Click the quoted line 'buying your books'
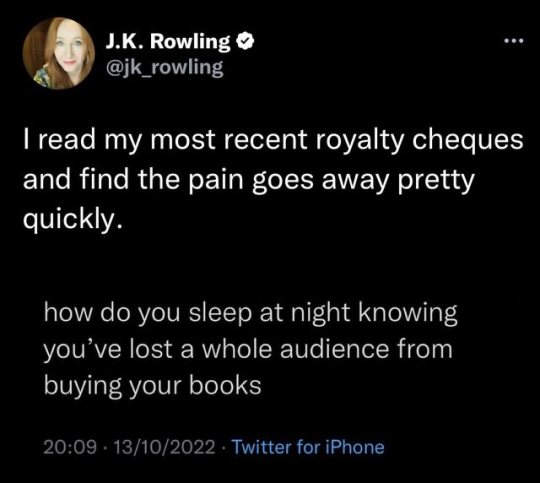Image resolution: width=540 pixels, height=483 pixels. pyautogui.click(x=153, y=386)
